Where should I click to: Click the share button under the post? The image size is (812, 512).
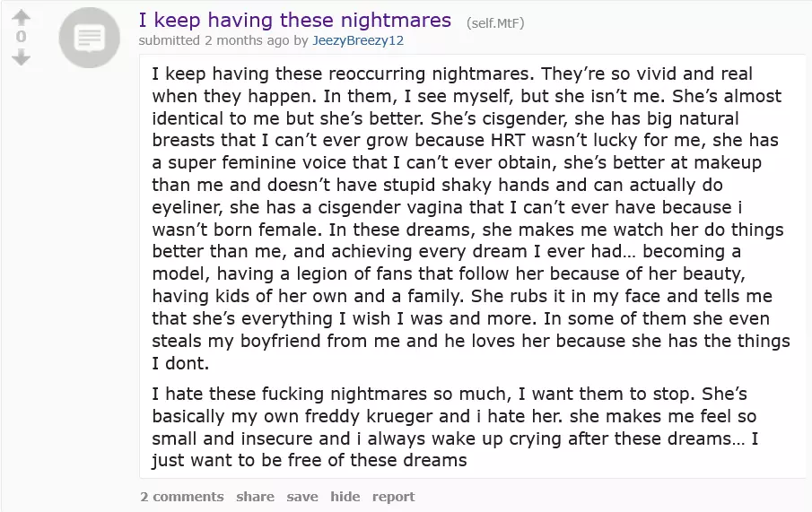(256, 496)
